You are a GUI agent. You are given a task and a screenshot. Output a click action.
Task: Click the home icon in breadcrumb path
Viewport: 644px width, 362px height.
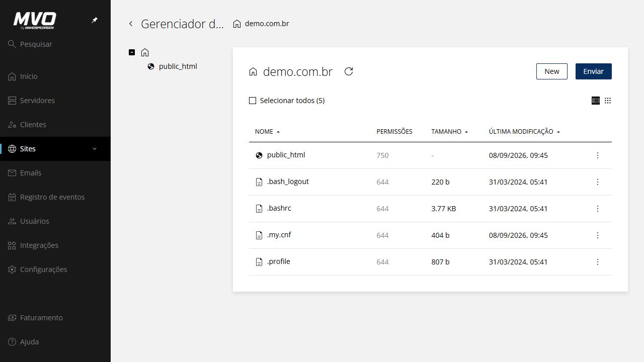[237, 24]
